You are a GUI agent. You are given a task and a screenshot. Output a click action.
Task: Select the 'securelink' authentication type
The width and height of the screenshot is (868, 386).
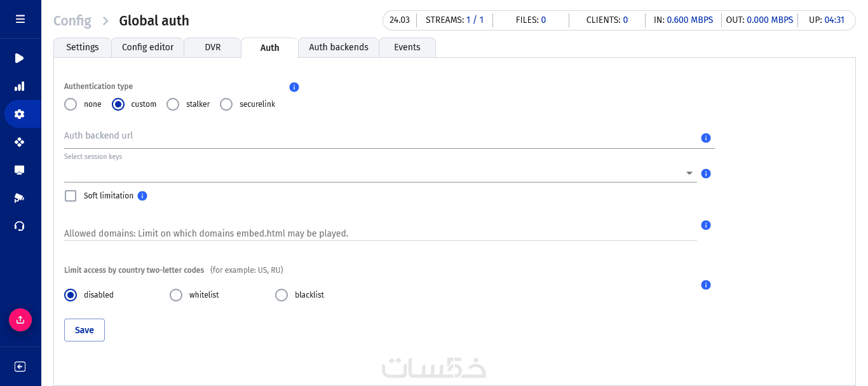[226, 104]
